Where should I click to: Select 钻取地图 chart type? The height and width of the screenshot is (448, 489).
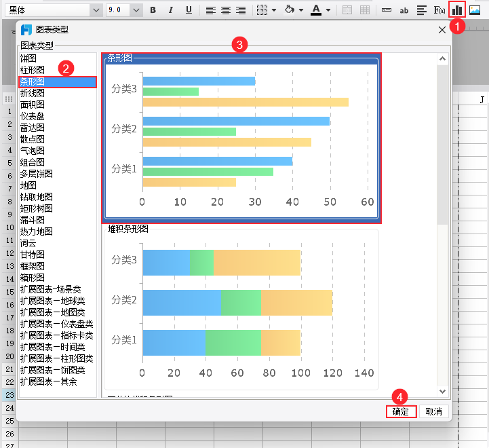(58, 197)
